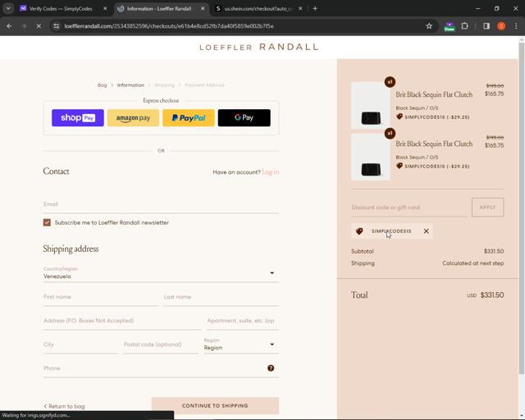Select the Payment Method breadcrumb step
The image size is (525, 420).
click(x=204, y=85)
